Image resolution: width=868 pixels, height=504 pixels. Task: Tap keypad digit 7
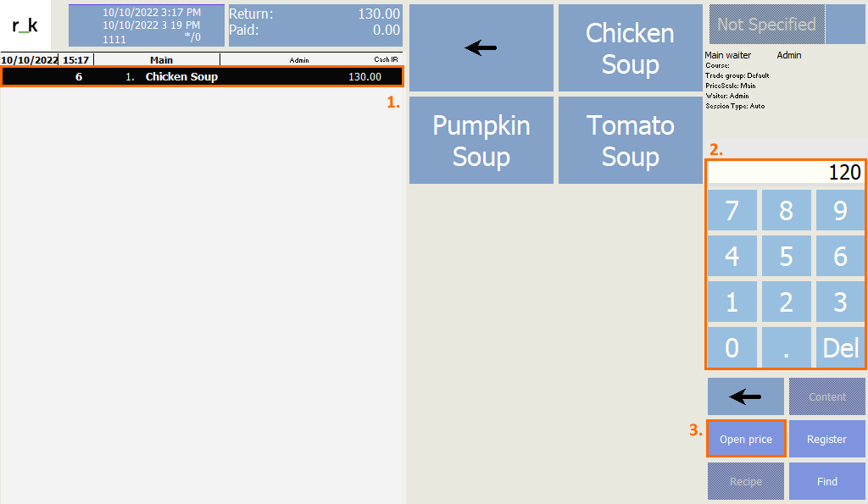732,210
